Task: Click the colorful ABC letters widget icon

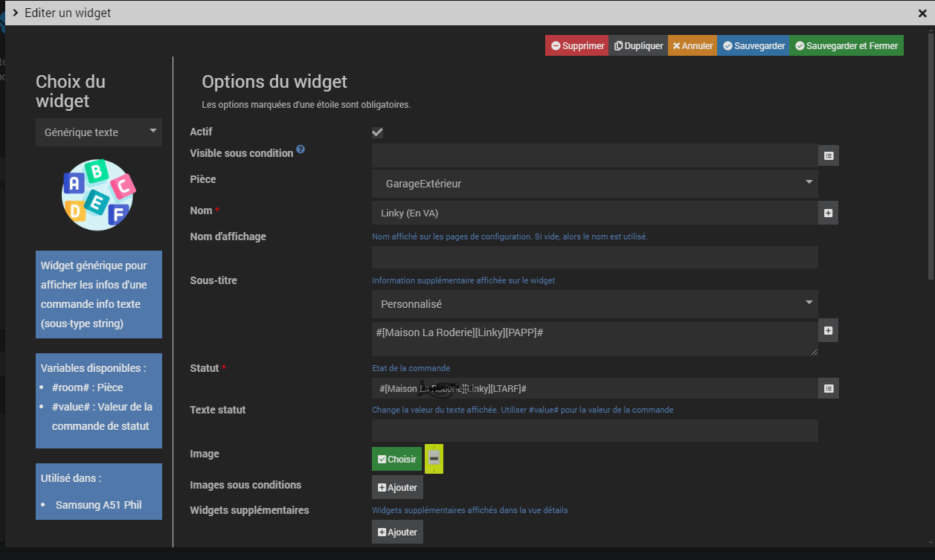Action: [x=97, y=195]
